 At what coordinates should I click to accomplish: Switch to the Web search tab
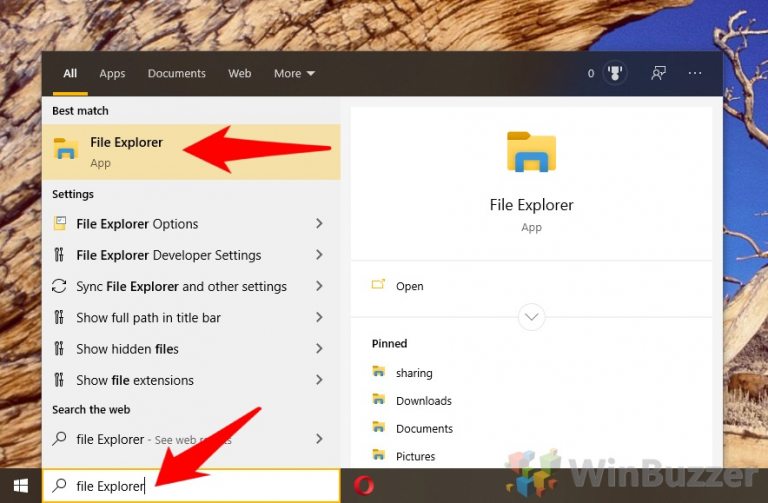240,73
